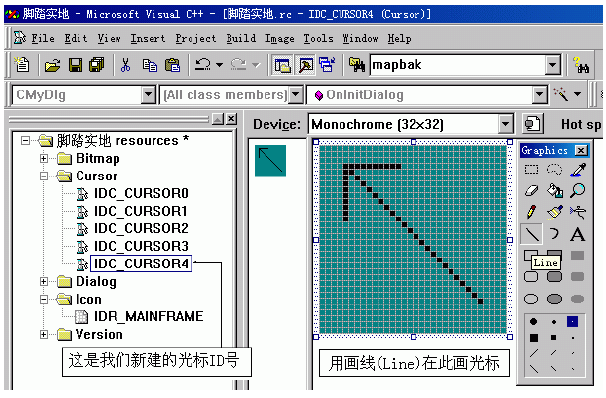
Task: Open the Build menu
Action: click(x=241, y=38)
